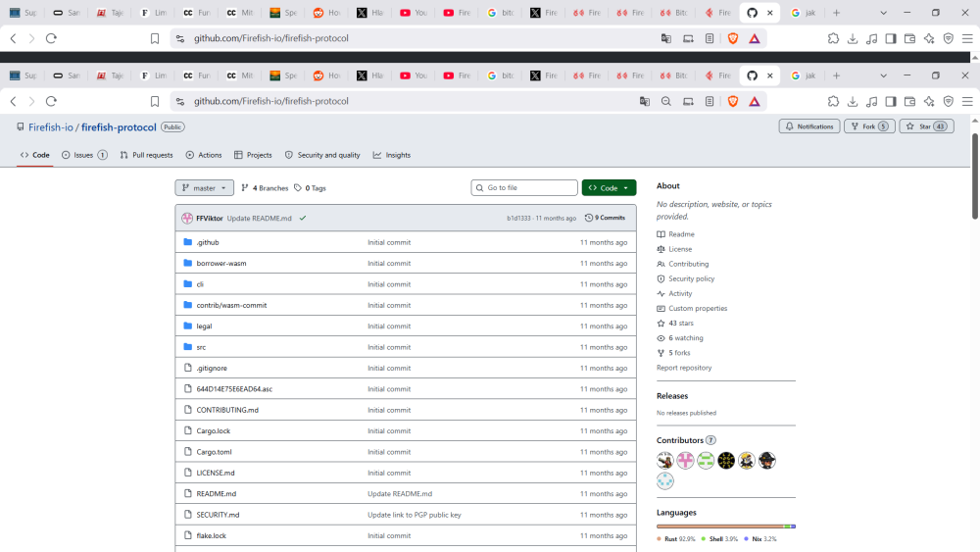Open the contrib/wasm-commit folder
Image resolution: width=980 pixels, height=552 pixels.
[x=231, y=305]
